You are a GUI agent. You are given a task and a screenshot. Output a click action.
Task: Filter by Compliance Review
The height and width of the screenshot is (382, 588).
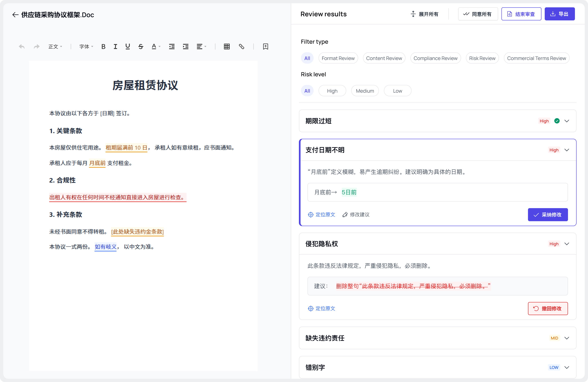(x=435, y=58)
